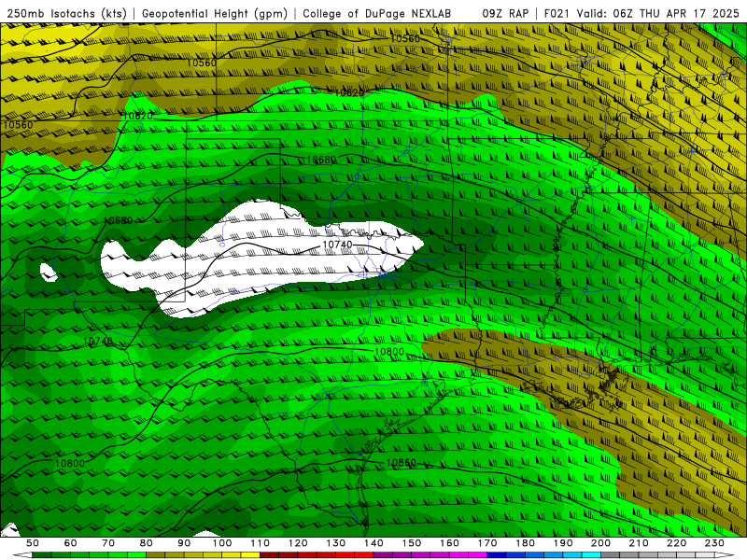The image size is (747, 560).
Task: Click the bright yellow swatch just before 110
Action: pyautogui.click(x=250, y=555)
